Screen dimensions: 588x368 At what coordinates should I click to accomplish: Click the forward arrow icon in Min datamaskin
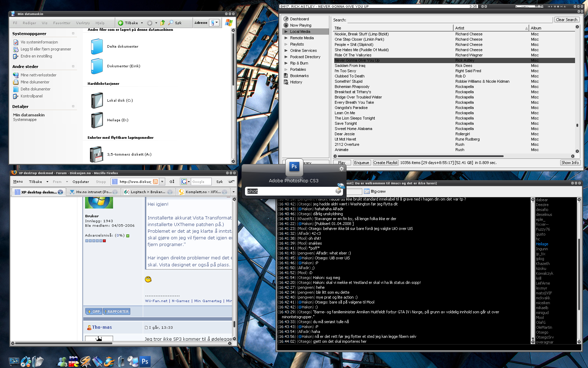point(149,23)
